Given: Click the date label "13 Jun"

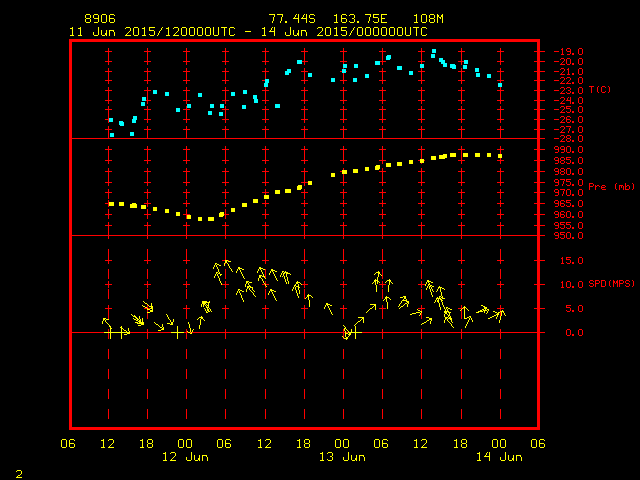Looking at the screenshot, I should point(342,457).
